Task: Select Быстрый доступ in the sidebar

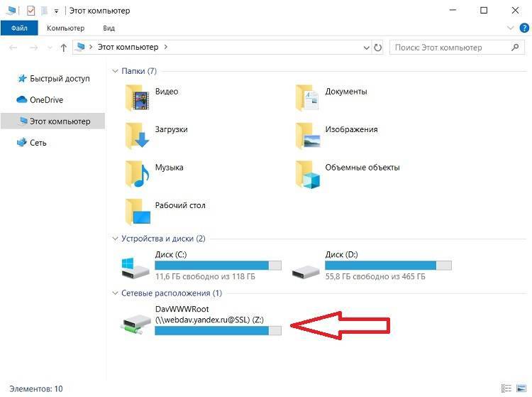Action: pos(54,78)
